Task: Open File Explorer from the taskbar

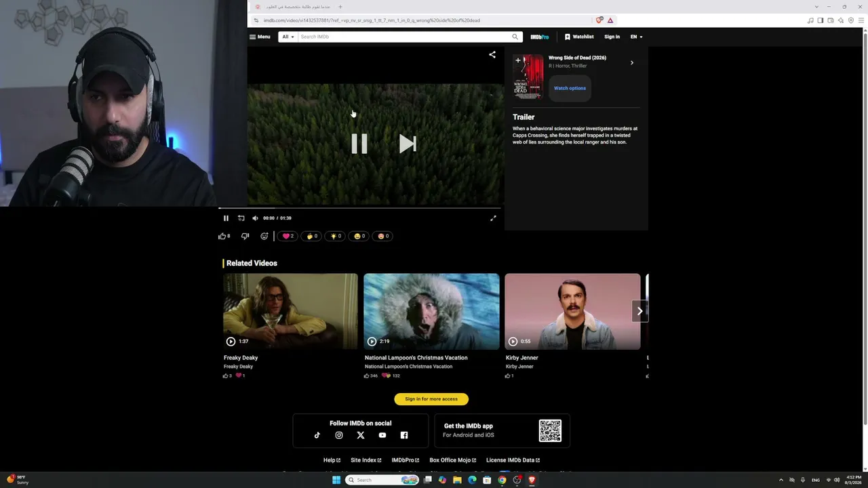Action: 457,480
